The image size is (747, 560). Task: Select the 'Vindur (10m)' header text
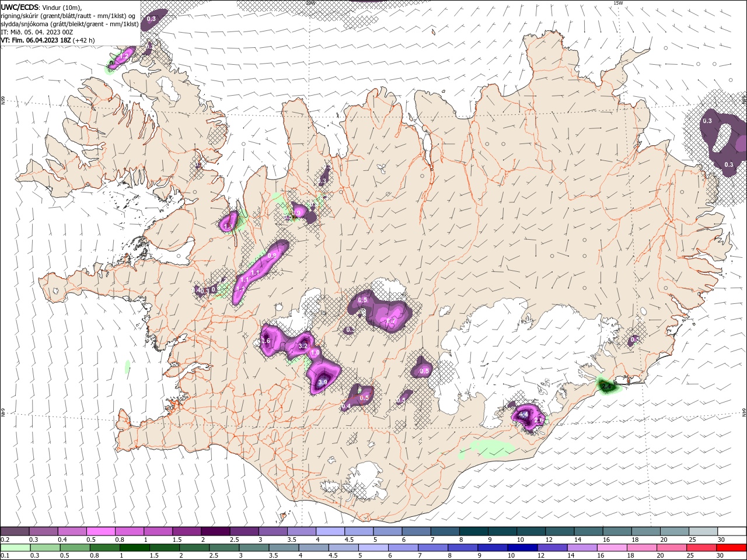(x=62, y=7)
